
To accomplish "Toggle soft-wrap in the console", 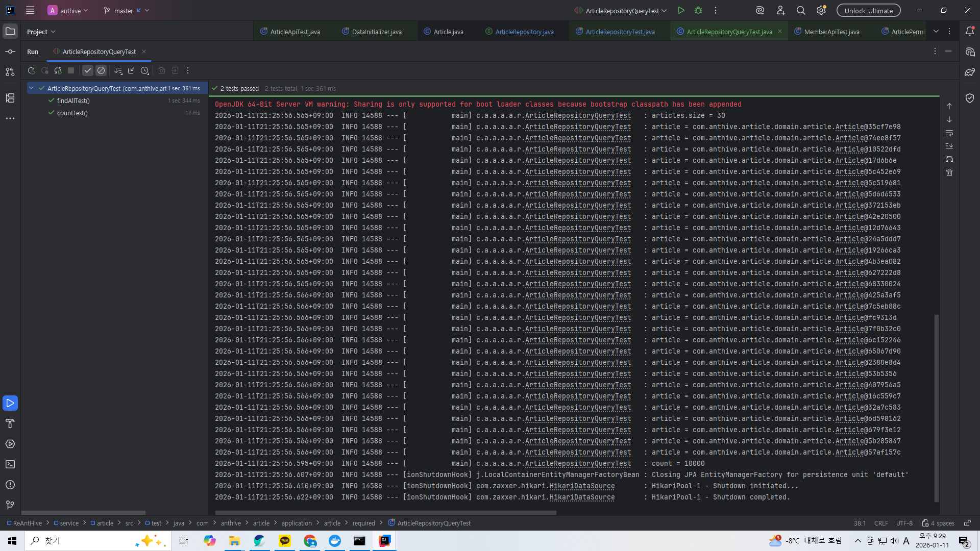I will point(949,133).
